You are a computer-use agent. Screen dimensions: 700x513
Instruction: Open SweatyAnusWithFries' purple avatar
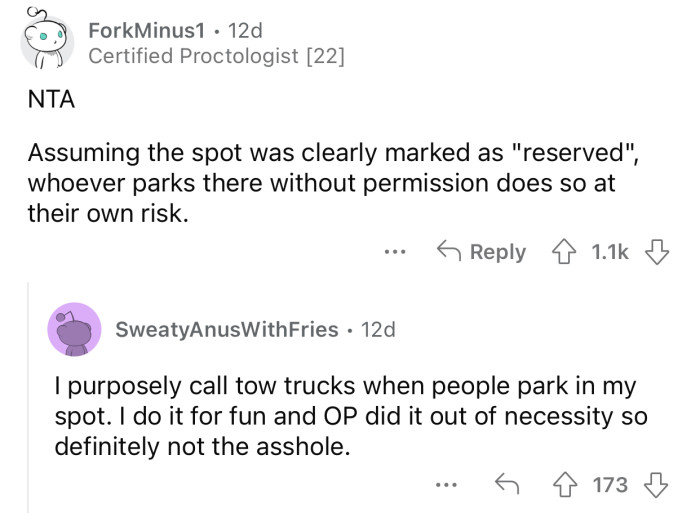(73, 329)
